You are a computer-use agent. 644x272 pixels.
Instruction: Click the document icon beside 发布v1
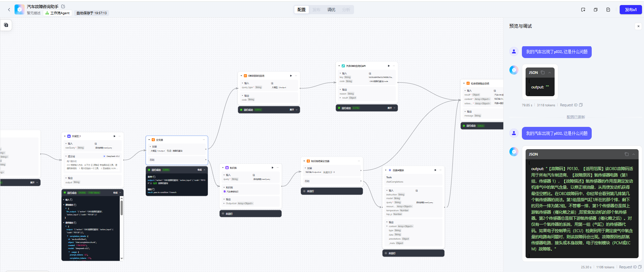[x=608, y=10]
